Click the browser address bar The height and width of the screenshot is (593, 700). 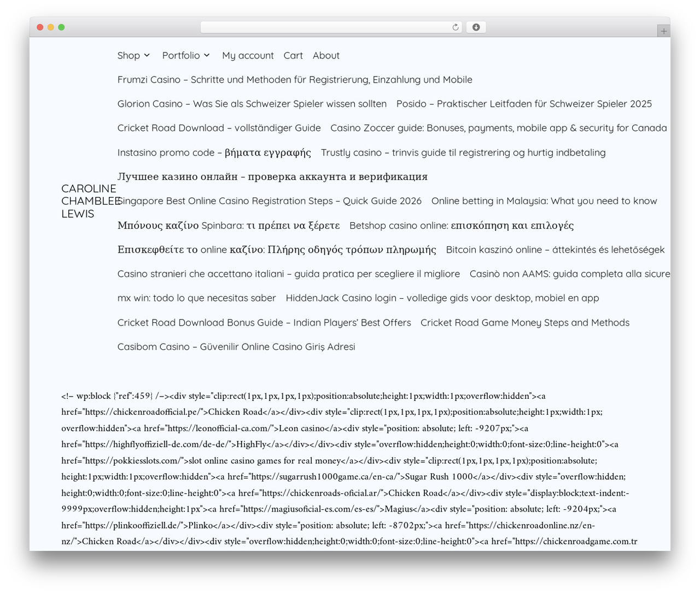[331, 27]
